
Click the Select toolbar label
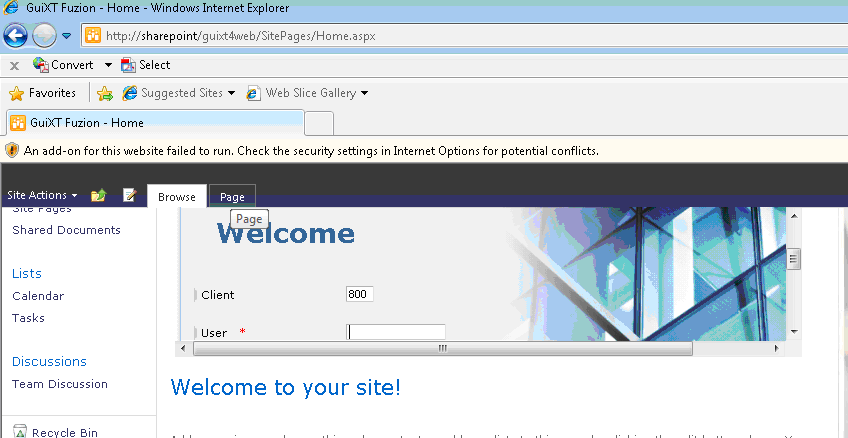[155, 65]
